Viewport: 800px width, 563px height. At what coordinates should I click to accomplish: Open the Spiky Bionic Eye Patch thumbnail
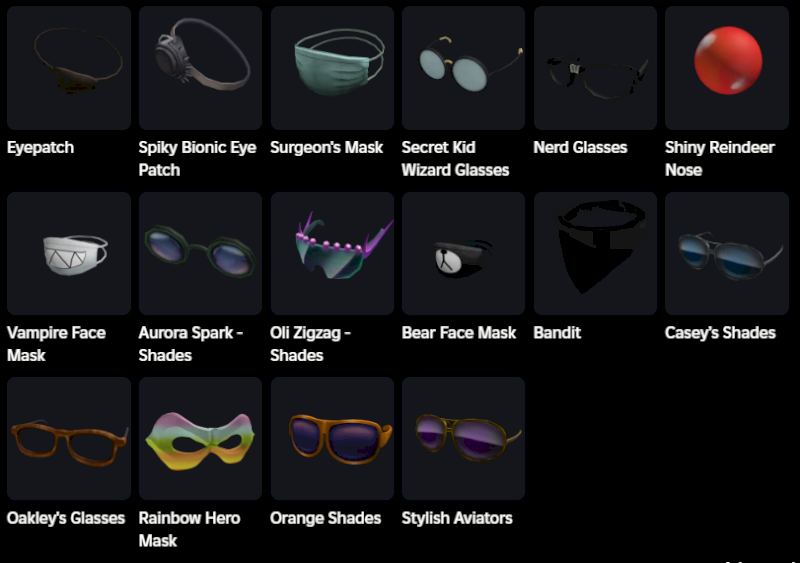pyautogui.click(x=201, y=68)
